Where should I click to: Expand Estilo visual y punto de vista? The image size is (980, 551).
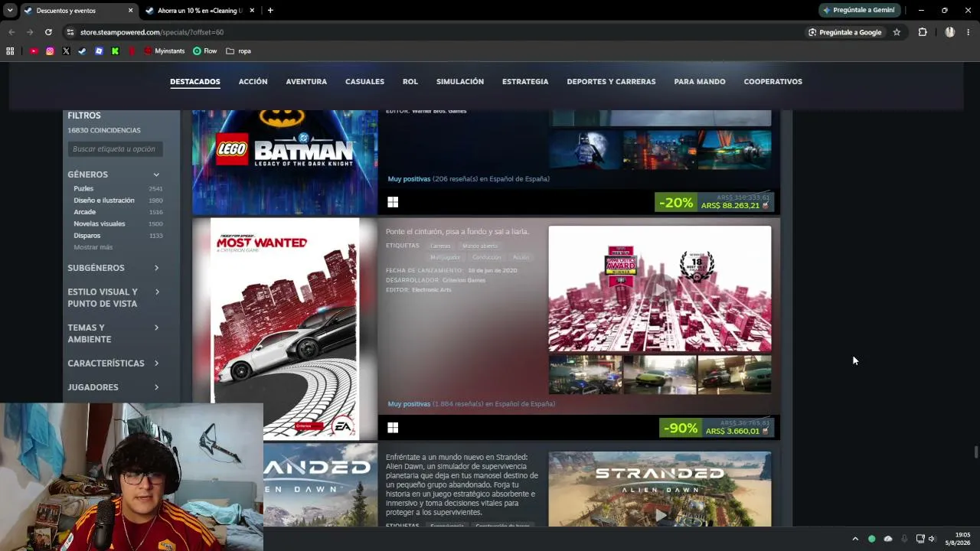point(113,298)
